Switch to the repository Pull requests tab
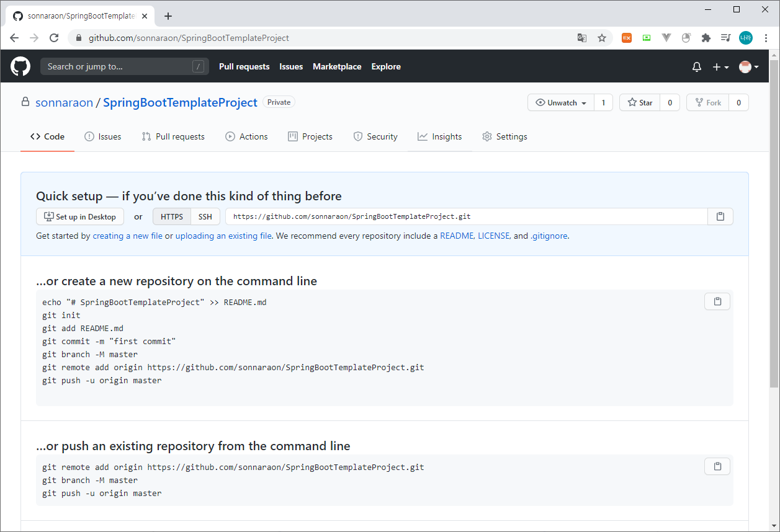The width and height of the screenshot is (780, 532). pos(173,136)
